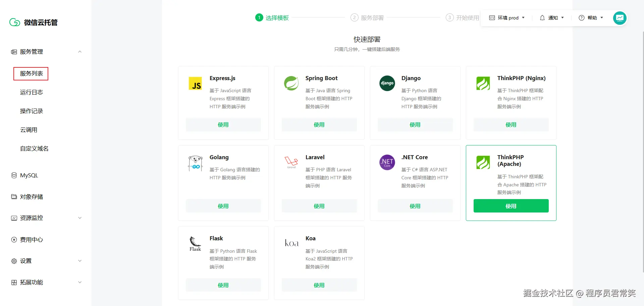This screenshot has width=644, height=306.
Task: Click the Spring Boot leaf logo
Action: click(x=291, y=83)
